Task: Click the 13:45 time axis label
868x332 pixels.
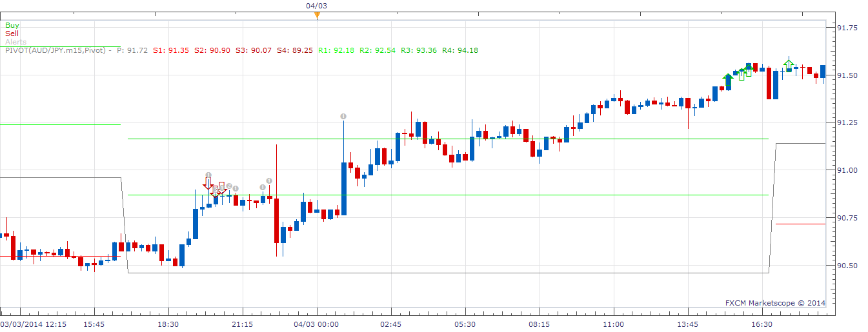Action: (688, 324)
